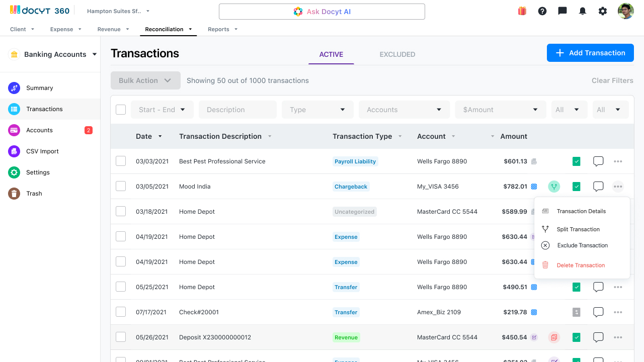Click Clear Filters link
The width and height of the screenshot is (644, 362).
tap(612, 80)
